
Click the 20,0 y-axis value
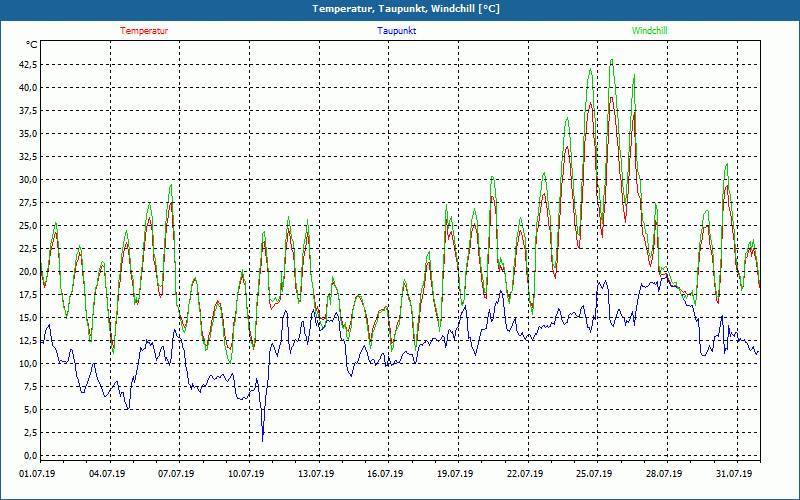point(27,271)
